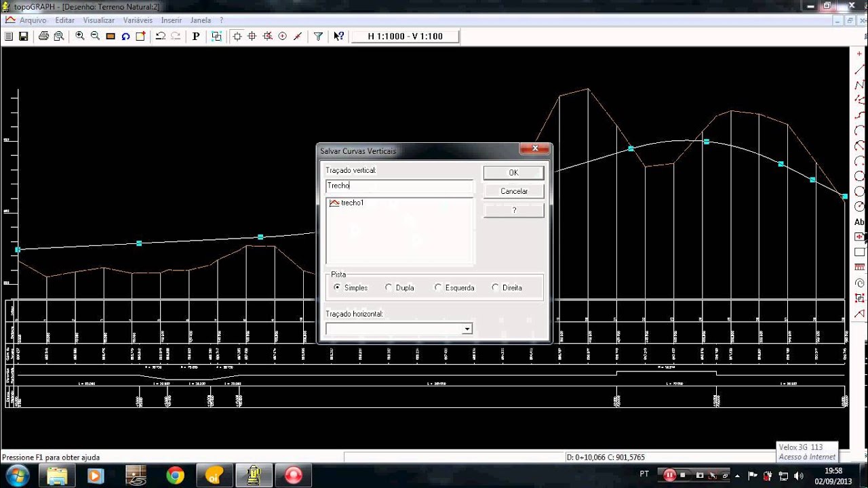Open the ? help menu
868x488 pixels.
click(x=221, y=20)
